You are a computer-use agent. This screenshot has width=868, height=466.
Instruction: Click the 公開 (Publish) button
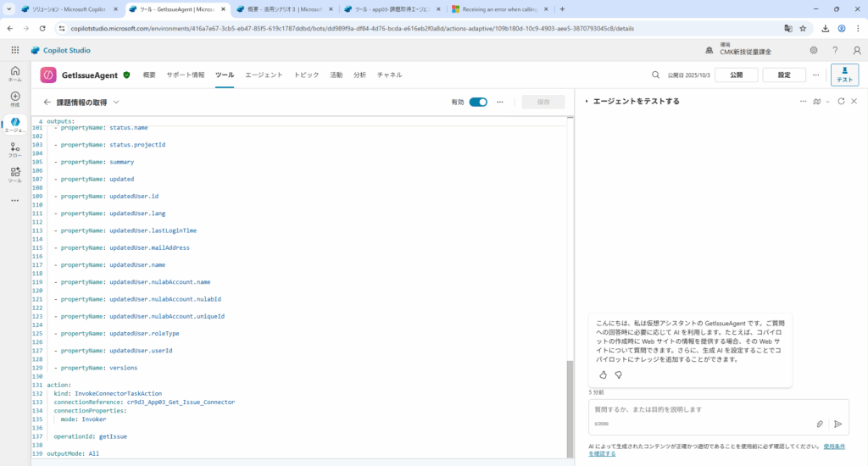736,75
